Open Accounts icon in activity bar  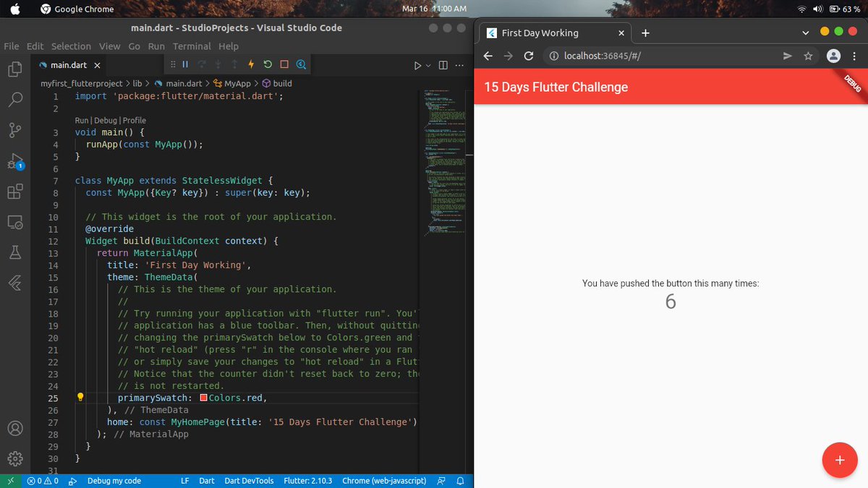pos(14,428)
